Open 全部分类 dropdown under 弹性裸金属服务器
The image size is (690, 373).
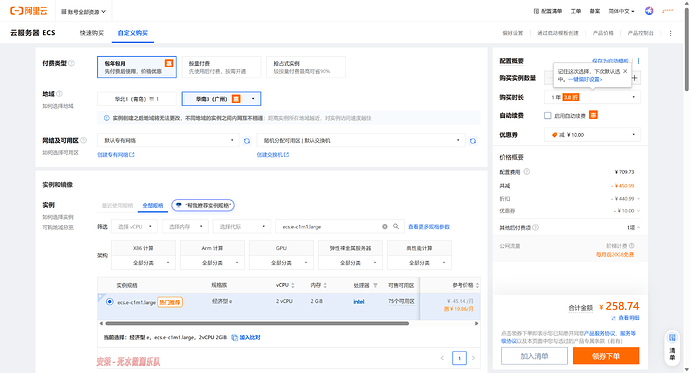tap(350, 263)
